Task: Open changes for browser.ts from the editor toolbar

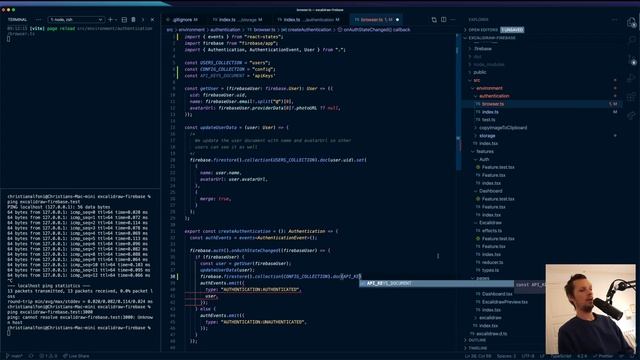Action: (434, 20)
